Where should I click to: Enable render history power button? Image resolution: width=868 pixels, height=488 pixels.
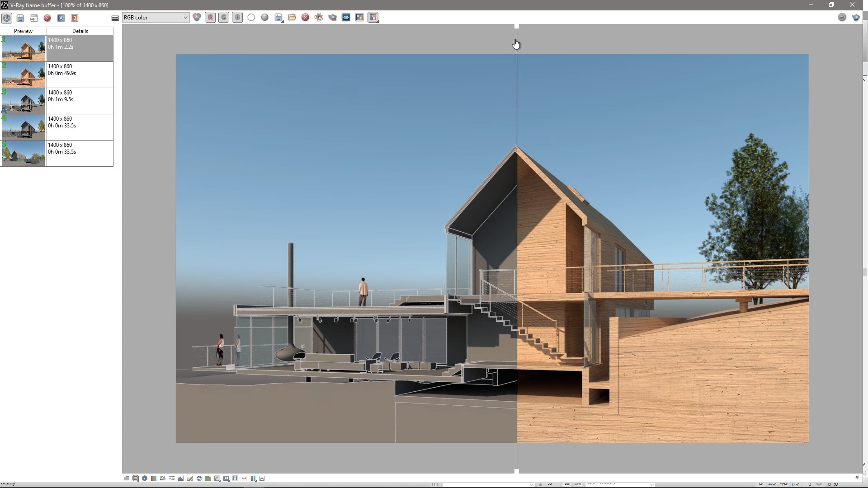pyautogui.click(x=7, y=18)
